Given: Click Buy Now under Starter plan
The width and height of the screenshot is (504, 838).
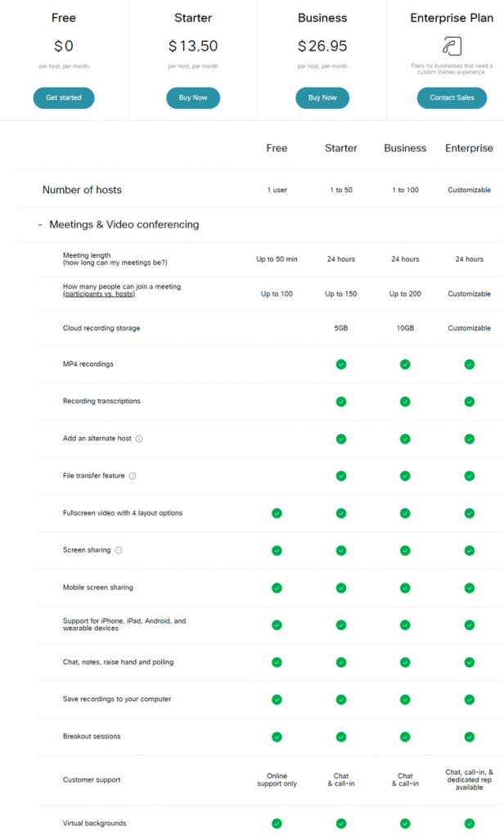Looking at the screenshot, I should point(193,98).
